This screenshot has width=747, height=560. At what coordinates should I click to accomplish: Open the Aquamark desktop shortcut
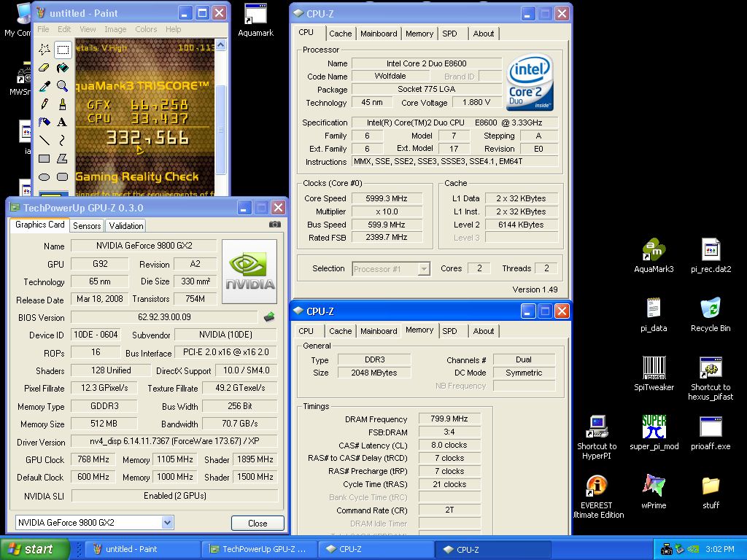click(x=256, y=20)
